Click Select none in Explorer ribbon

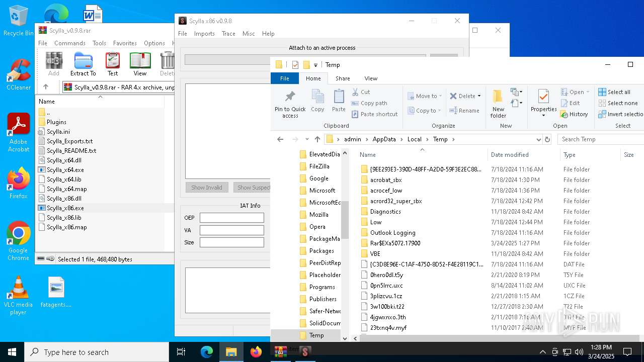tap(618, 103)
